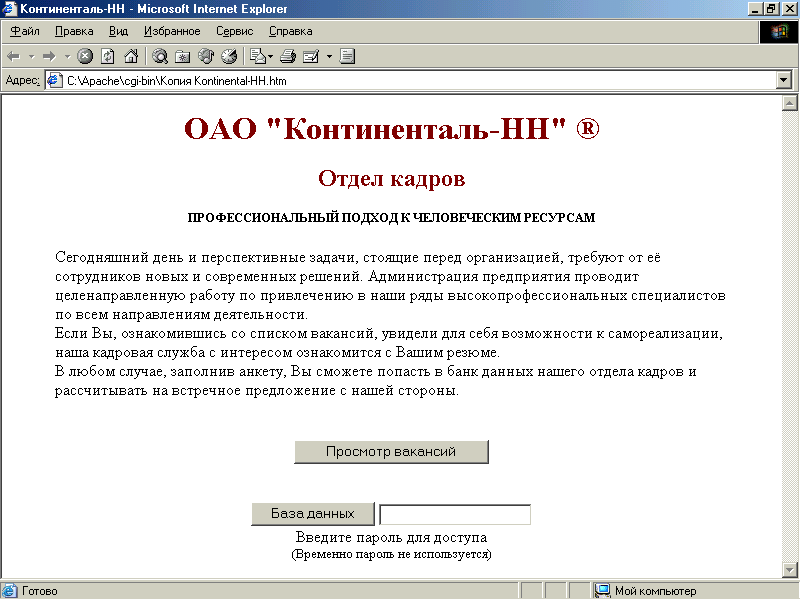Refresh the page with the Refresh icon
The image size is (800, 600).
click(x=108, y=56)
